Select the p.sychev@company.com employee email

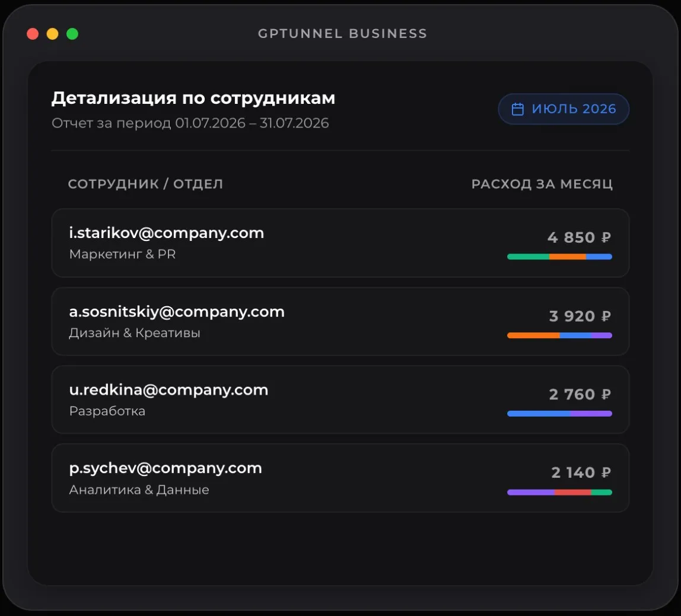point(166,468)
